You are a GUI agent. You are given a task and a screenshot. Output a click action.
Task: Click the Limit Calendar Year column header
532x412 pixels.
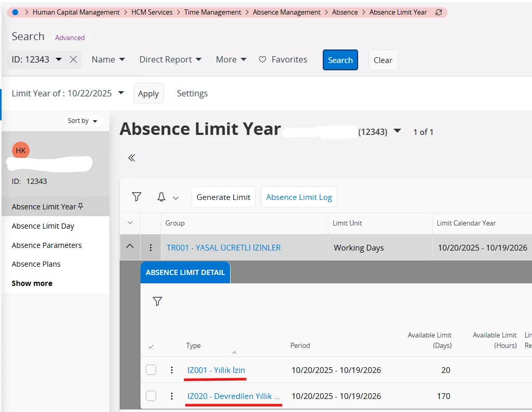coord(466,223)
